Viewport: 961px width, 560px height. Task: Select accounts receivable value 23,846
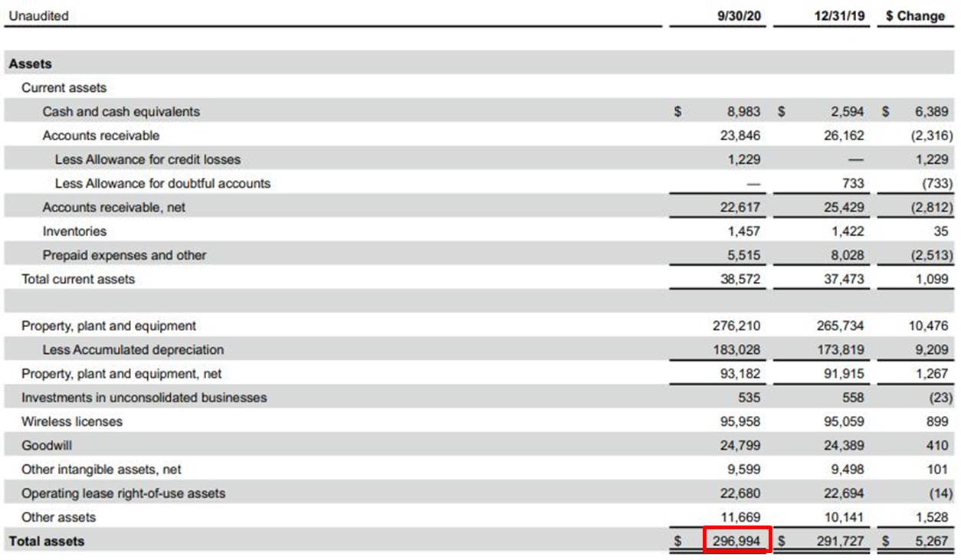pos(740,136)
